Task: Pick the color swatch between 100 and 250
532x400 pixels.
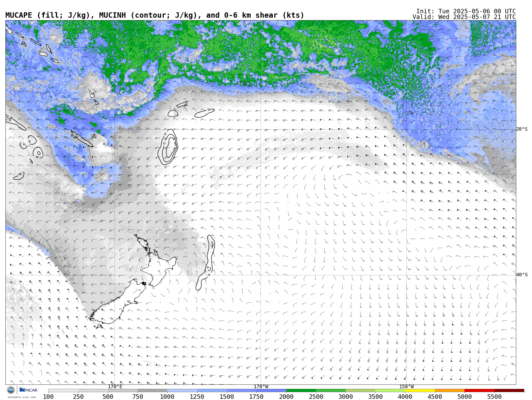Action: click(x=63, y=391)
